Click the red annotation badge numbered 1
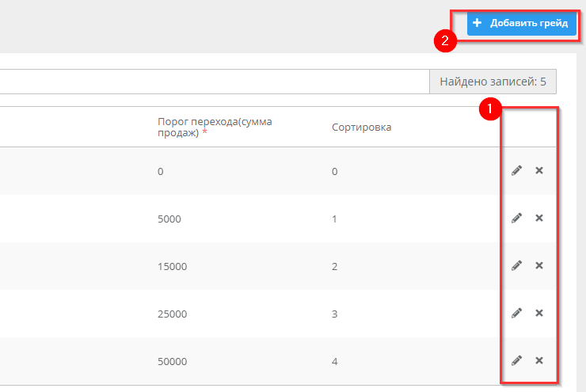The height and width of the screenshot is (392, 586). 490,109
